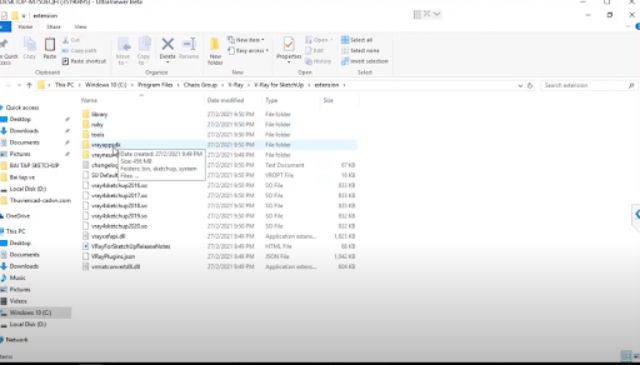Screen dimensions: 640x365
Task: Open the Quick Access Toolbar customize dropdown
Action: [24, 16]
